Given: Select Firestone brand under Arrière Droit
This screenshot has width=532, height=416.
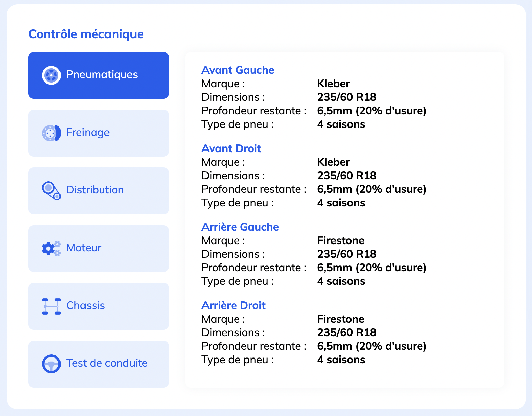Looking at the screenshot, I should point(341,319).
